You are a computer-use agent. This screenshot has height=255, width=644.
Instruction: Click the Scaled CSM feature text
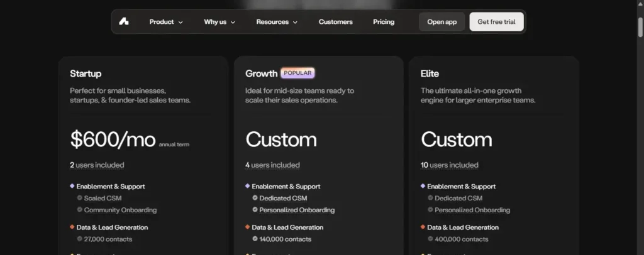[103, 198]
